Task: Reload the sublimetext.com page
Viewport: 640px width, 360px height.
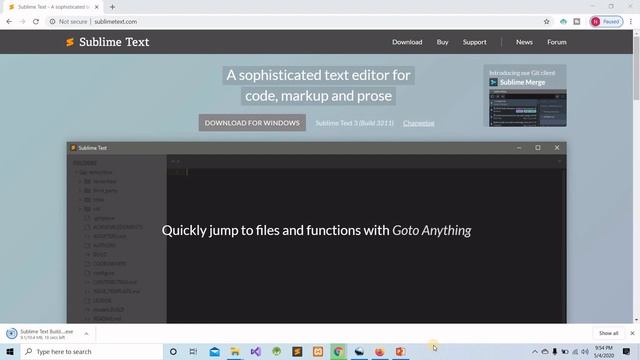Action: [36, 22]
